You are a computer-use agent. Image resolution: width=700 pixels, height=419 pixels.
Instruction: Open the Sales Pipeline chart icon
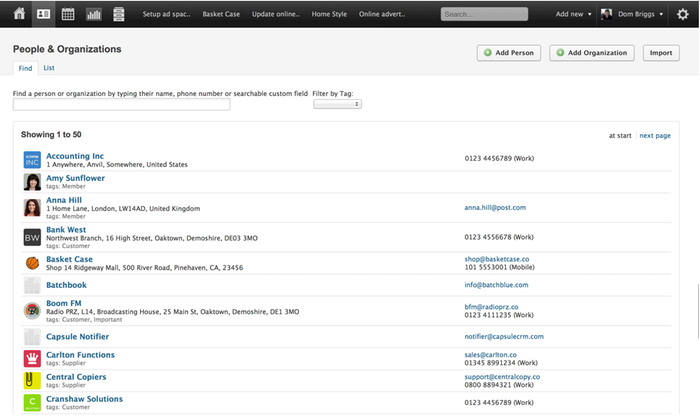93,14
